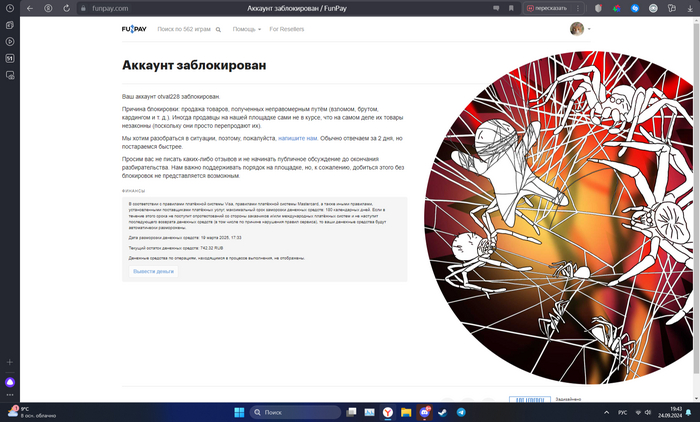This screenshot has width=700, height=422.
Task: Open the screenshot tool icon in sidebar
Action: pyautogui.click(x=10, y=75)
